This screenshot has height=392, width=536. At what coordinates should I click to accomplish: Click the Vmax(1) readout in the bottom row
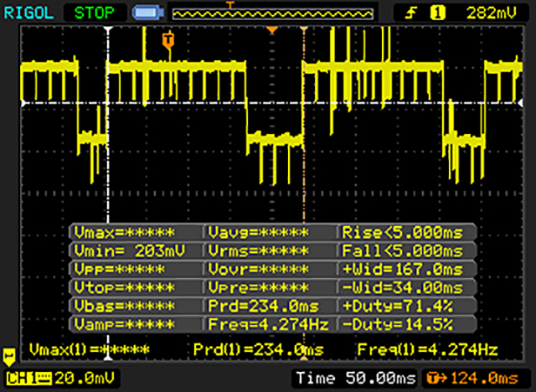90,350
